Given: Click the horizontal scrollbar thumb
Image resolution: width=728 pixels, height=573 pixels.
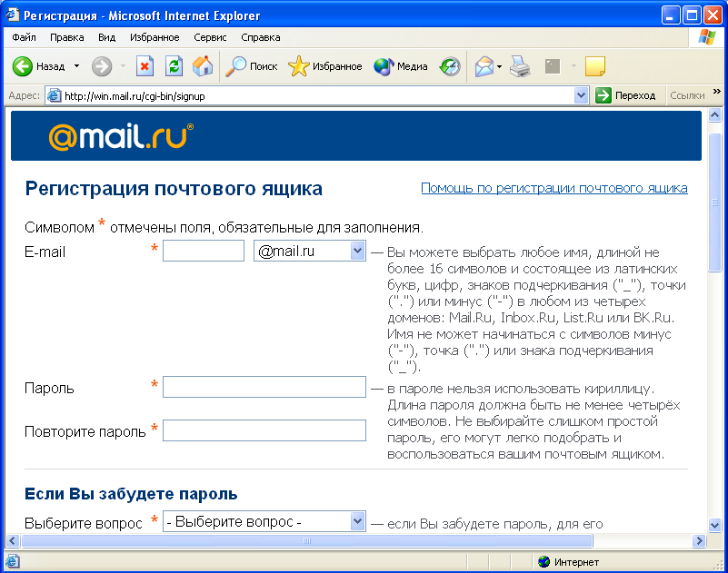Looking at the screenshot, I should (x=307, y=540).
